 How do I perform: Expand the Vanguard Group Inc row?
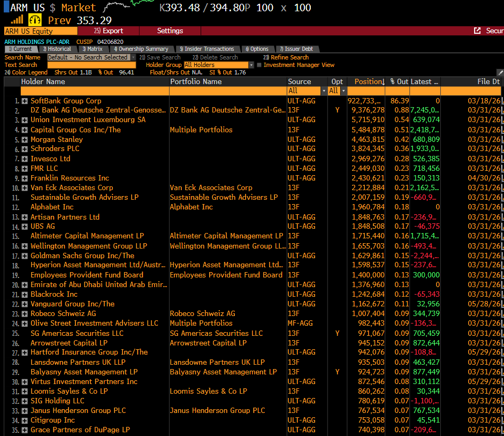pyautogui.click(x=25, y=304)
